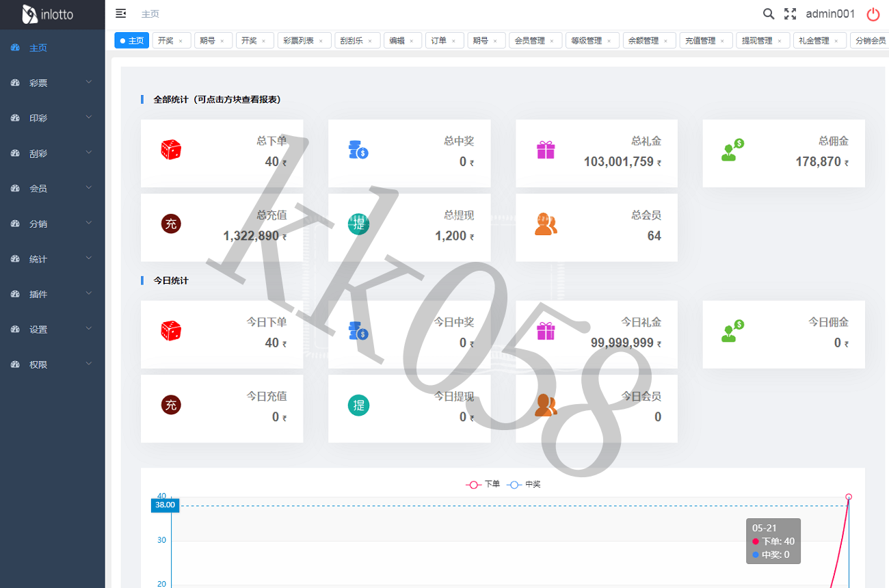This screenshot has height=588, width=889.
Task: Click the 主页 breadcrumb in the header
Action: [x=150, y=14]
